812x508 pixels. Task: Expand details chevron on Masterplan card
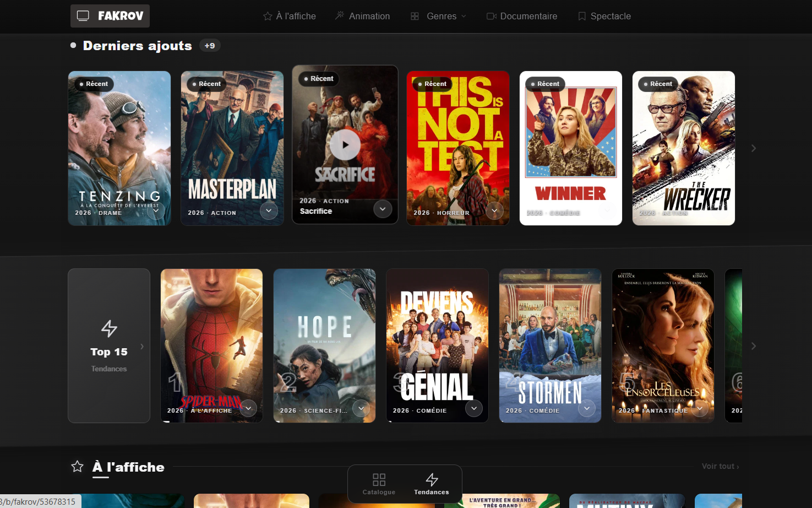(x=269, y=210)
